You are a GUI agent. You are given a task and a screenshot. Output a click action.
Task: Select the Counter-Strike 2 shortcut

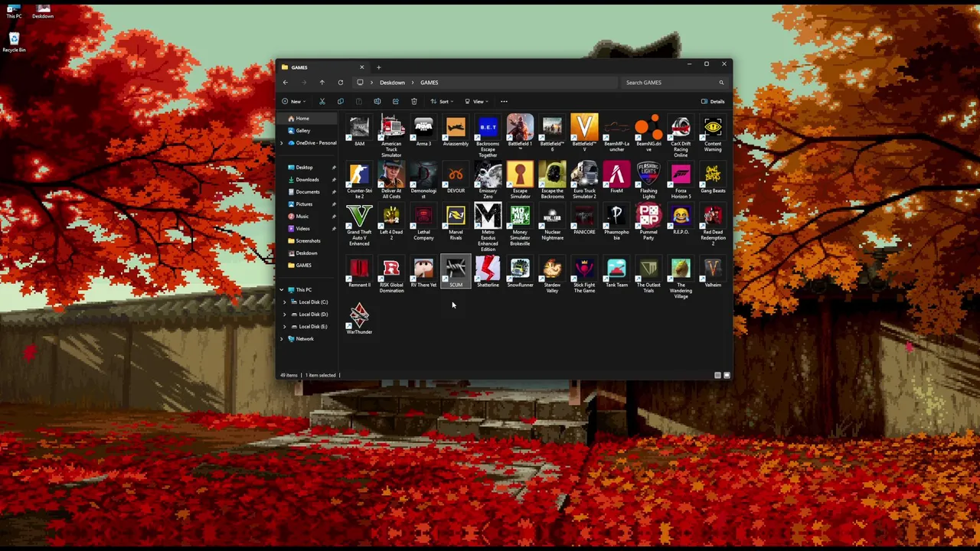pyautogui.click(x=359, y=181)
